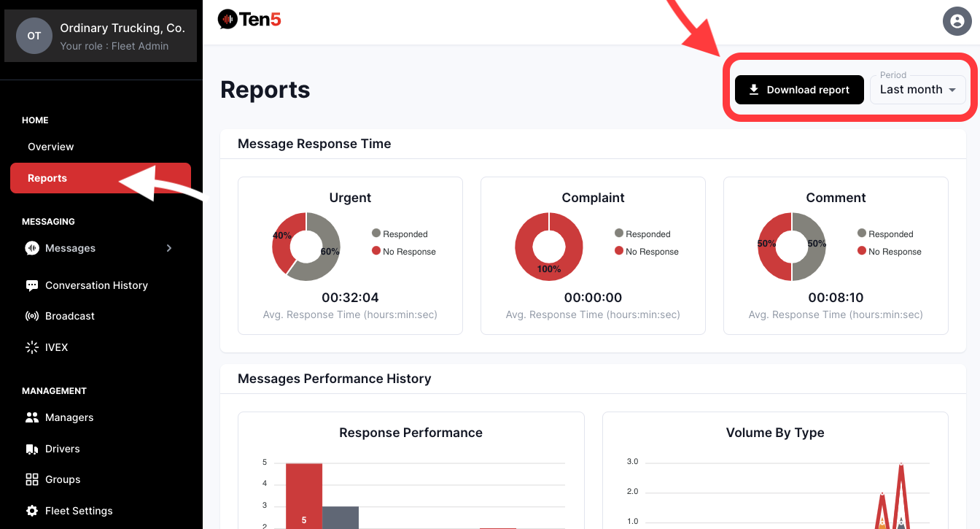Open the Period dropdown showing Last month

(x=918, y=90)
